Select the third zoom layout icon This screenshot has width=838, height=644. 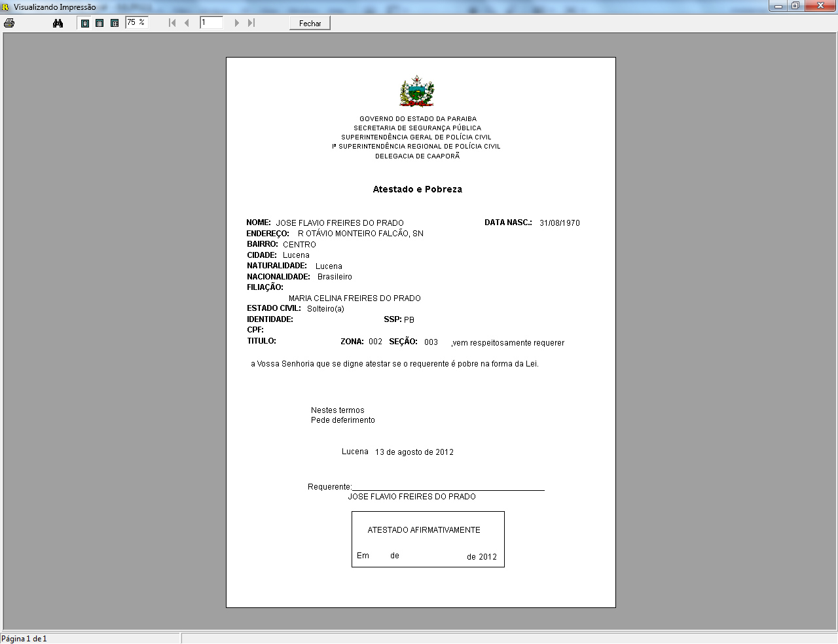[115, 23]
